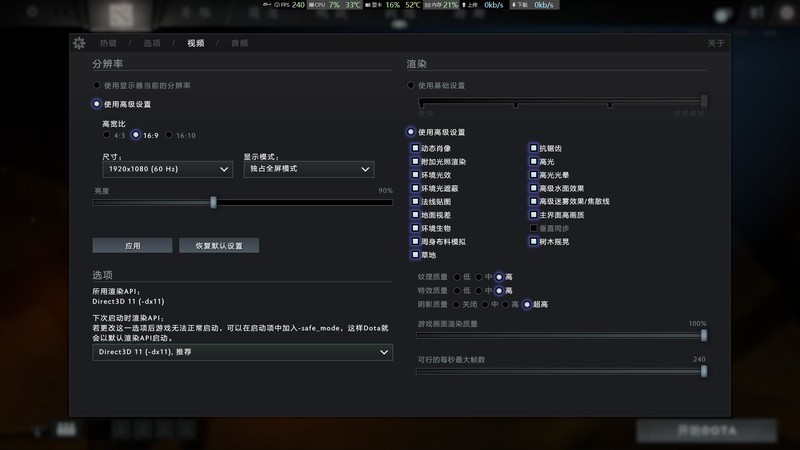Image resolution: width=800 pixels, height=450 pixels.
Task: Enable the 环境生物 checkbox
Action: pyautogui.click(x=415, y=228)
